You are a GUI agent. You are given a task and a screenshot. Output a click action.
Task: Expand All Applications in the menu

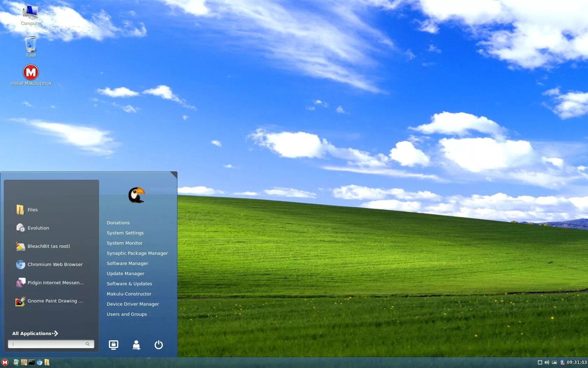35,333
